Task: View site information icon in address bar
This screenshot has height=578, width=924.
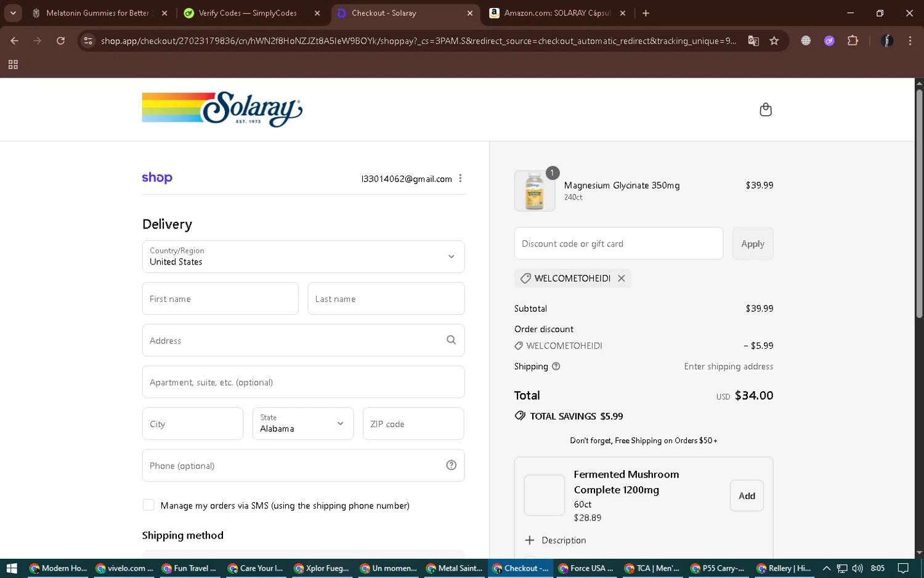Action: [x=88, y=41]
